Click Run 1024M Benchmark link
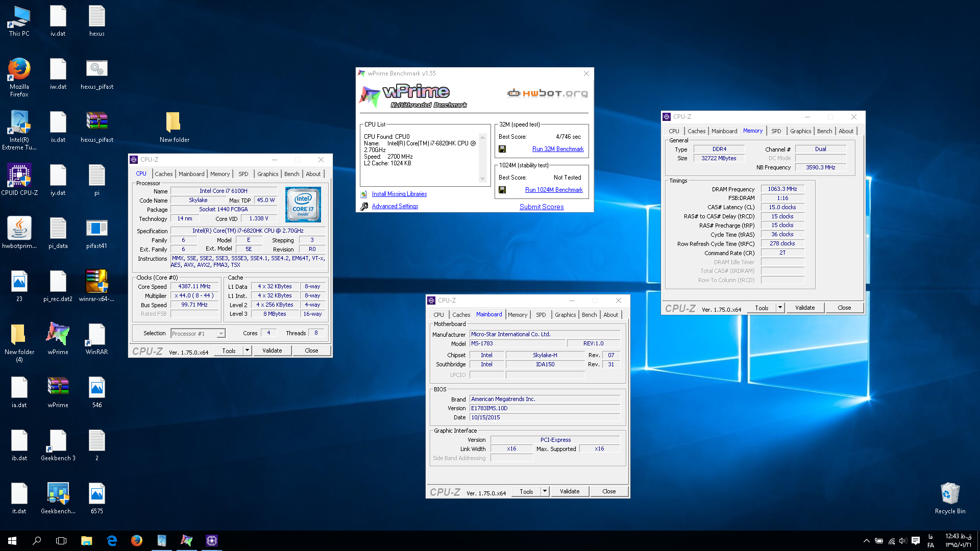 click(554, 190)
